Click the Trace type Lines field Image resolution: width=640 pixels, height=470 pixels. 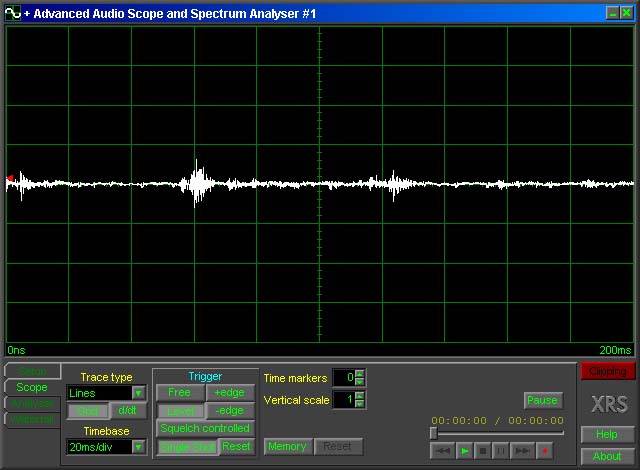coord(100,393)
